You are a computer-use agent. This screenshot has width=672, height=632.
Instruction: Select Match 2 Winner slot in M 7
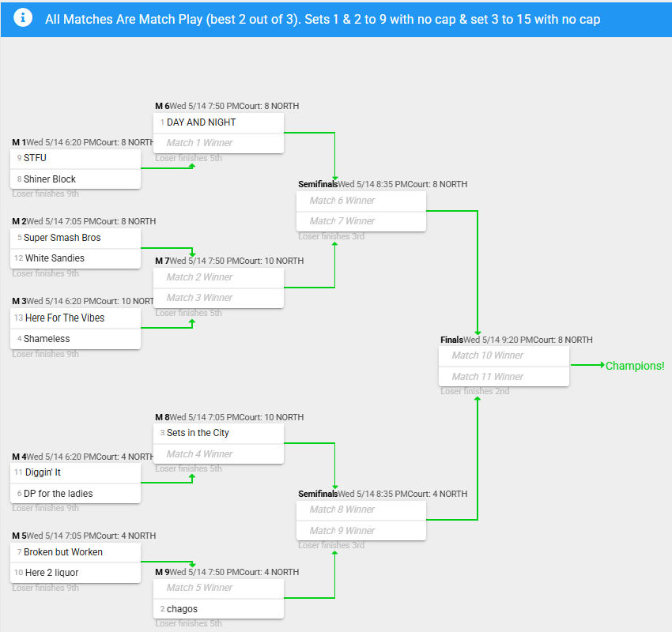[218, 277]
